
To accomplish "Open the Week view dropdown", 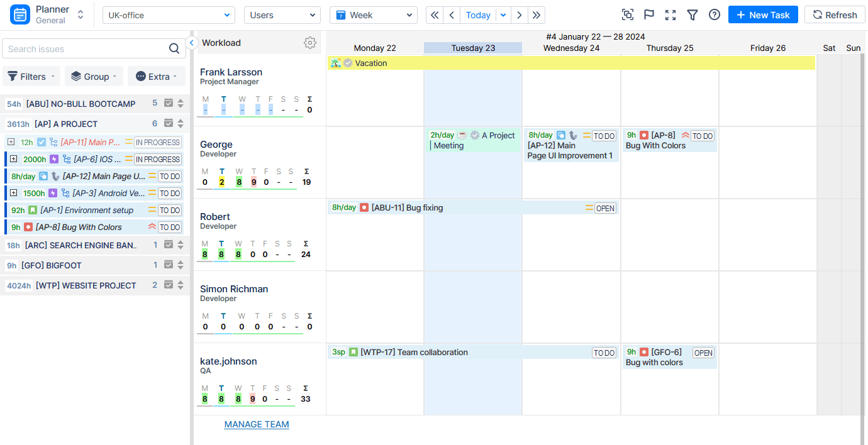I will click(374, 14).
